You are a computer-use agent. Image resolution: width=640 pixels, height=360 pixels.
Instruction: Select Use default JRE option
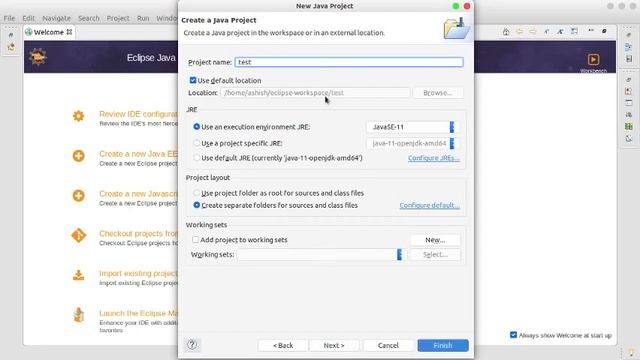click(197, 158)
